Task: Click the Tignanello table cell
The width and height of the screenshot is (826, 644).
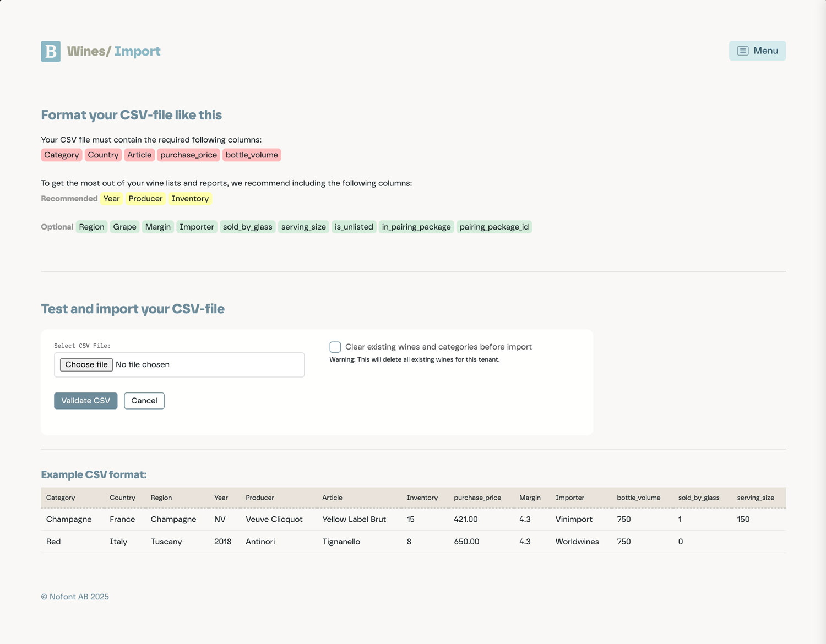Action: (x=341, y=542)
